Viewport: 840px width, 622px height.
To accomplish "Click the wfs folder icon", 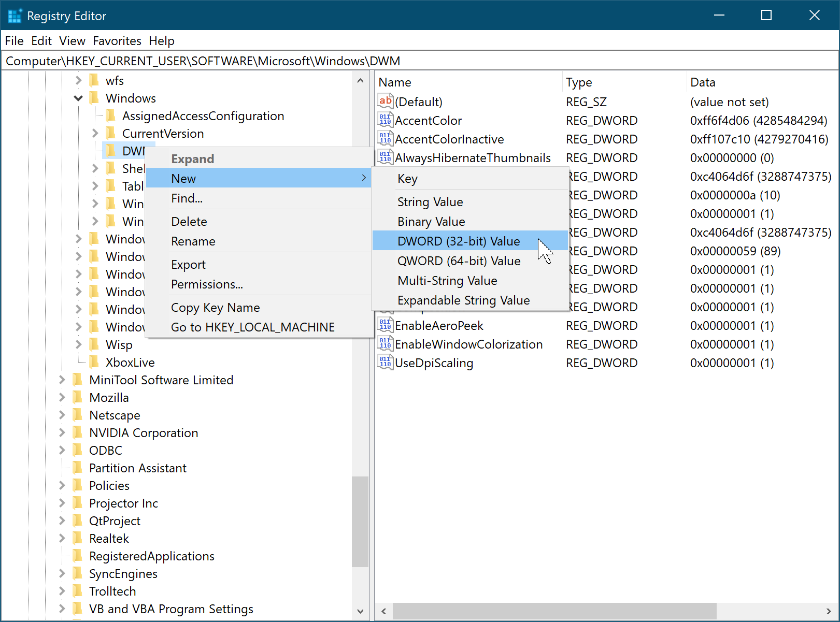I will [x=94, y=80].
